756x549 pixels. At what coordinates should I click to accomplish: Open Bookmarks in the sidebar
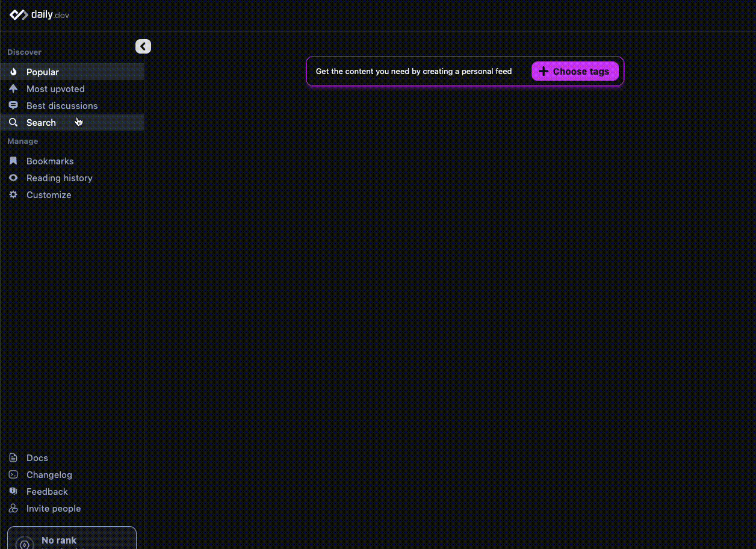pos(72,161)
